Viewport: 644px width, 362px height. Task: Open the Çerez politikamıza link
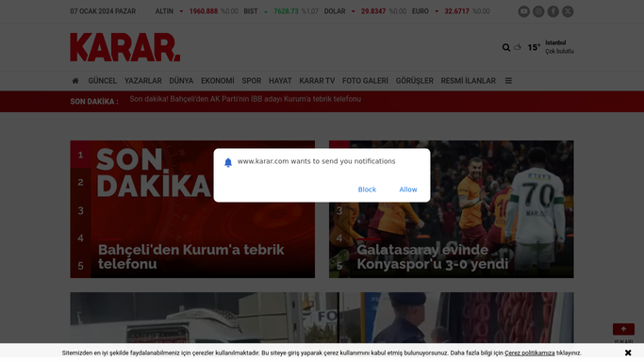(529, 353)
